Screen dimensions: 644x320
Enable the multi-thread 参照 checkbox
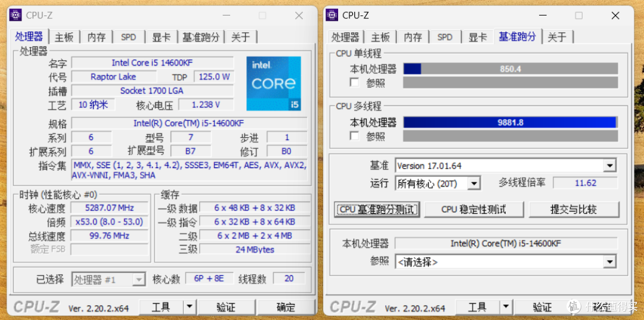[x=354, y=136]
